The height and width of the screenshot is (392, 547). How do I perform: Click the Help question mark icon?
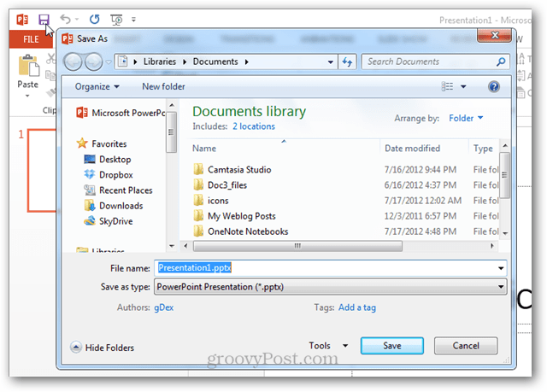(494, 86)
